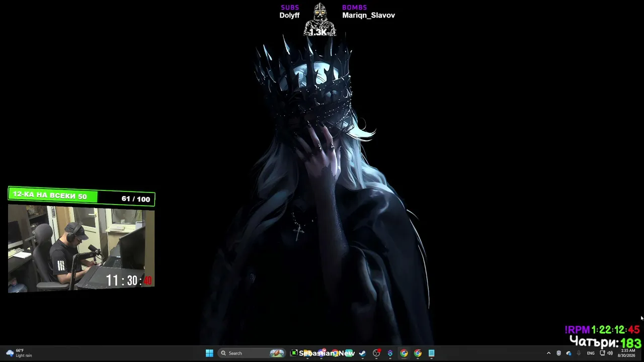
Task: Click the 1:22:12:45 stream timer
Action: click(616, 330)
